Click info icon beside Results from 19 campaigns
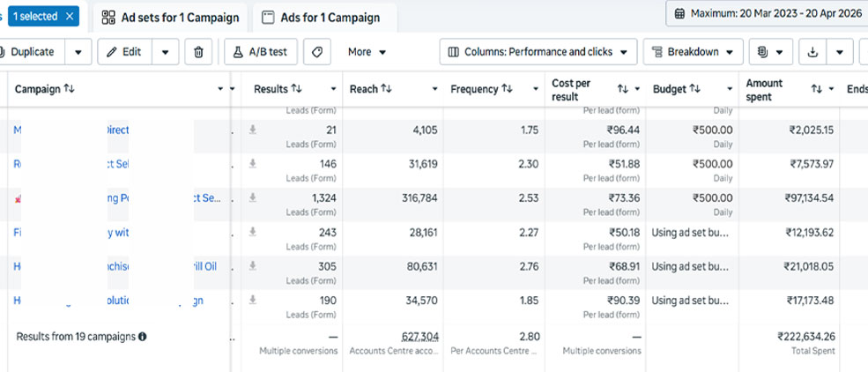Screen dimensions: 868x372 click(143, 337)
